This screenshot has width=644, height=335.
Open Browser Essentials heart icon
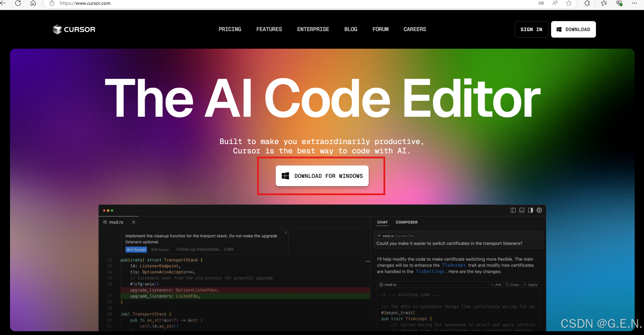pos(619,3)
